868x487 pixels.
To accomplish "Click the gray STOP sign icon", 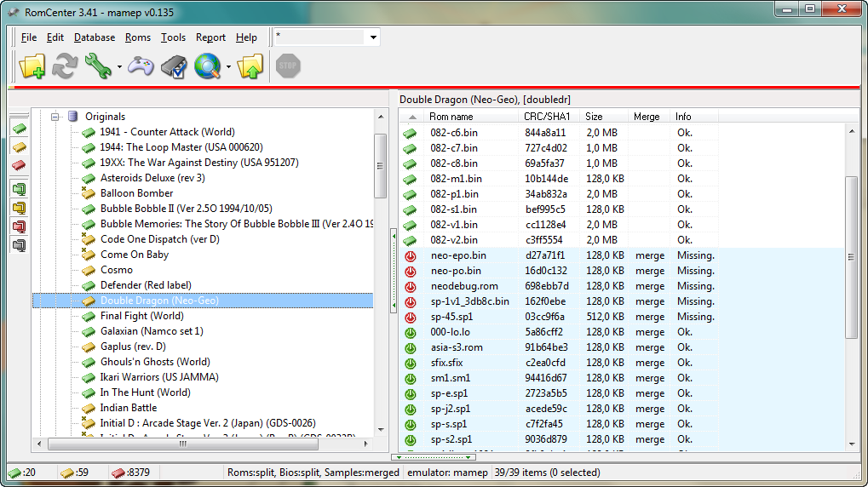I will pos(288,66).
